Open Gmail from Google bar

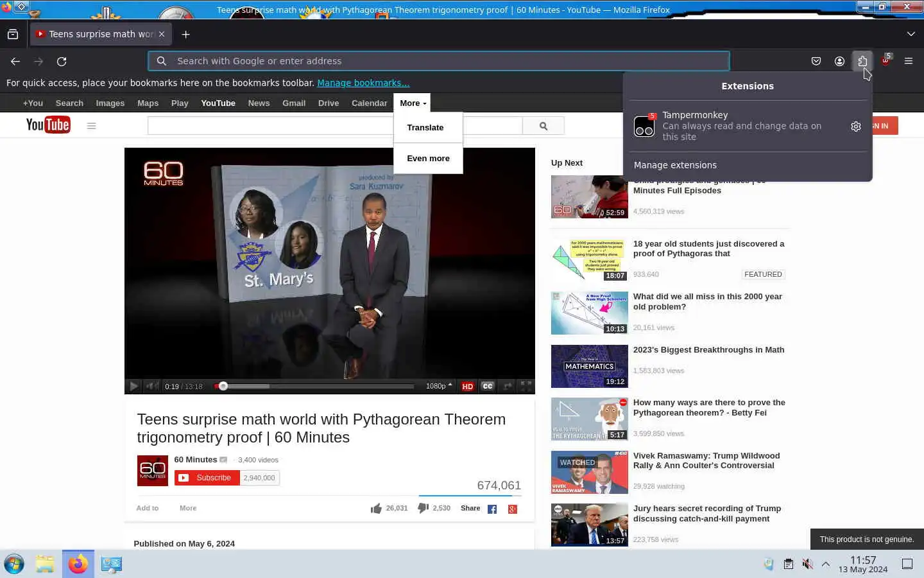[294, 103]
